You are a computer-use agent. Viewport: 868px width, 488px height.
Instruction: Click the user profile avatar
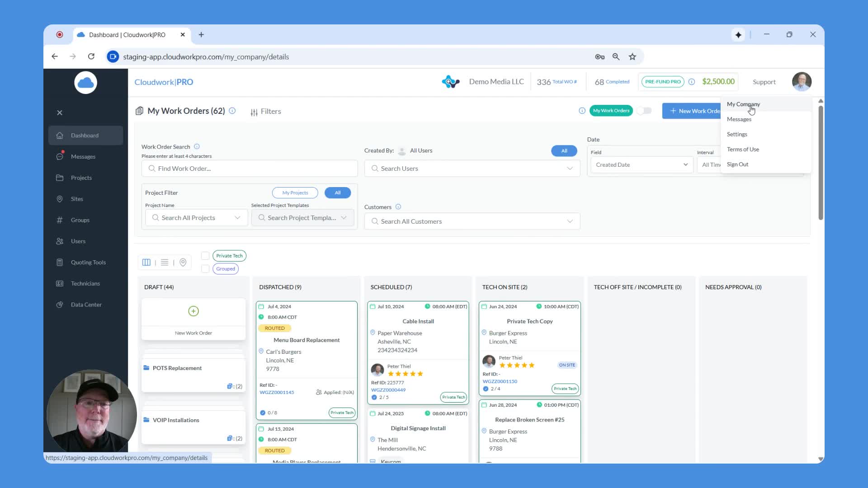click(x=802, y=82)
